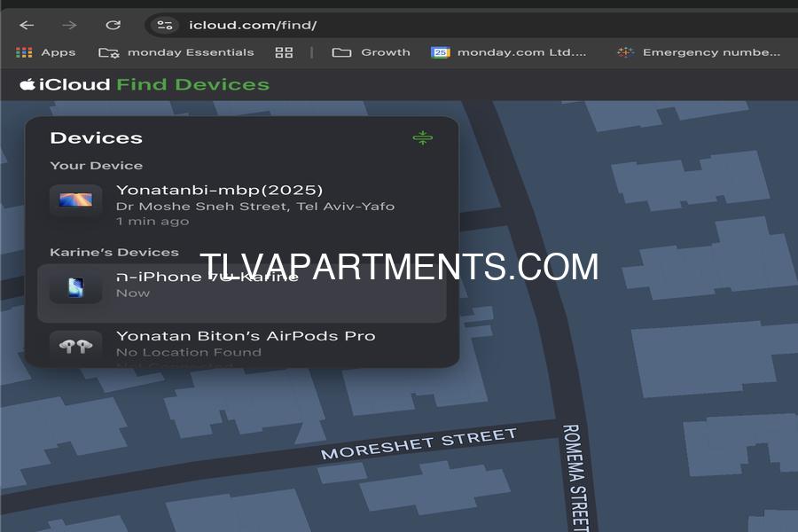The width and height of the screenshot is (798, 532).
Task: Open the Emergency numbers bookmark
Action: (x=699, y=52)
